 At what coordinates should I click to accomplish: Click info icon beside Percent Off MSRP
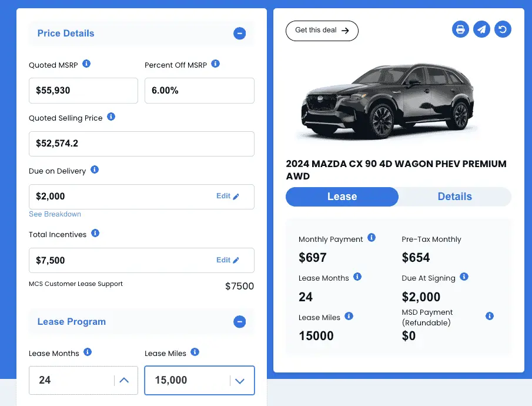point(215,64)
